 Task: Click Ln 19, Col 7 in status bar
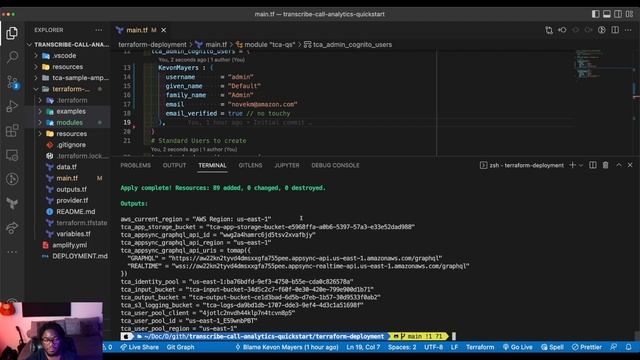coord(363,347)
